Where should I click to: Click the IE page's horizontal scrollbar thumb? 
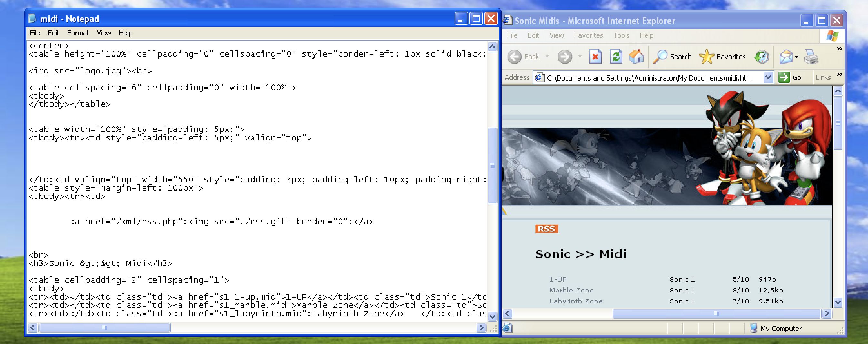tap(716, 314)
